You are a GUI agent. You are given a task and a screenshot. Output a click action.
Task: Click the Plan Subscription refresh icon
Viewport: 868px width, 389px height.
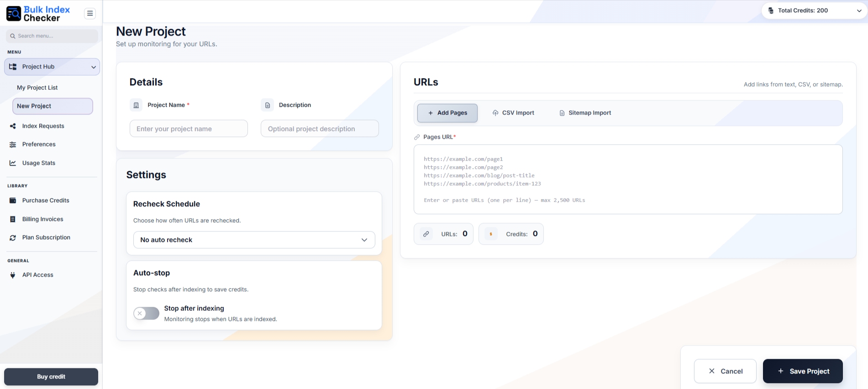[x=13, y=237]
